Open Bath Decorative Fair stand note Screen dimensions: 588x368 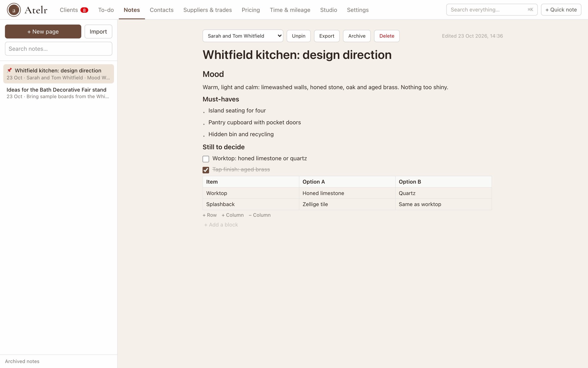pos(59,93)
